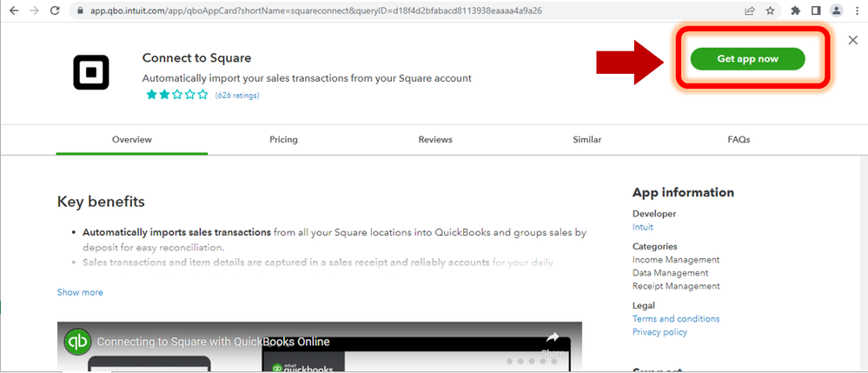Click the browser forward arrow
868x373 pixels.
(35, 10)
